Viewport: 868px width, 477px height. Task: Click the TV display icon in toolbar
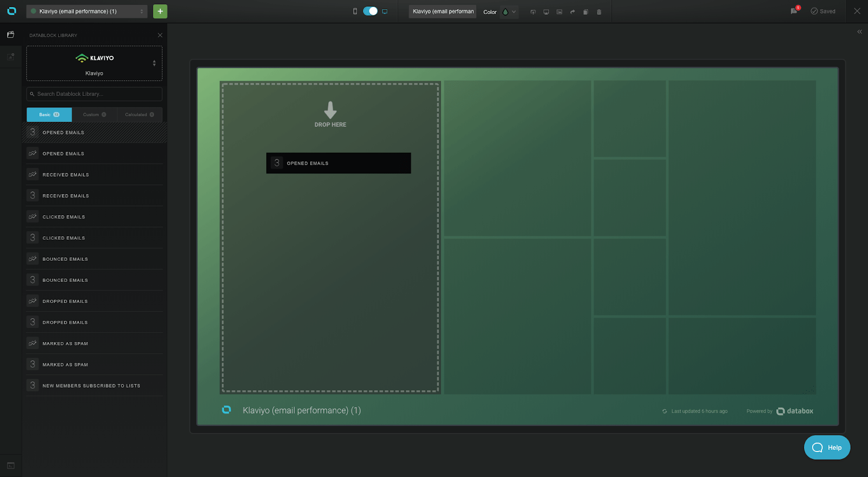point(546,12)
